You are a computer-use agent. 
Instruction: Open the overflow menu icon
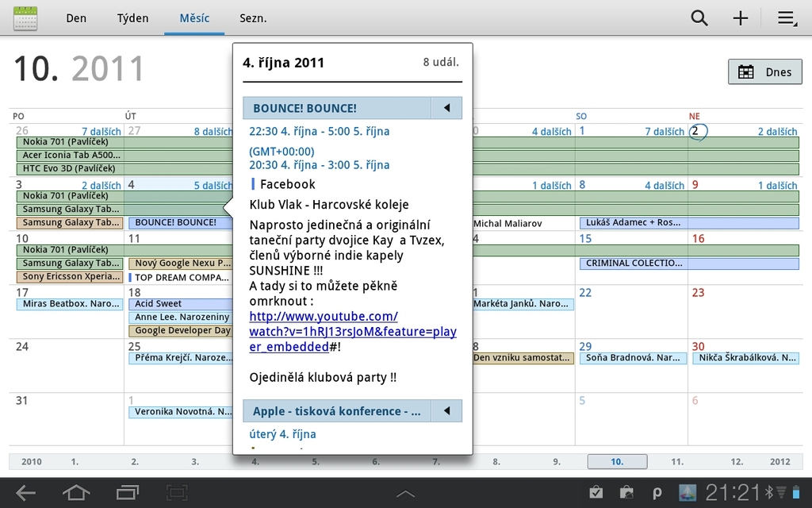(x=787, y=18)
